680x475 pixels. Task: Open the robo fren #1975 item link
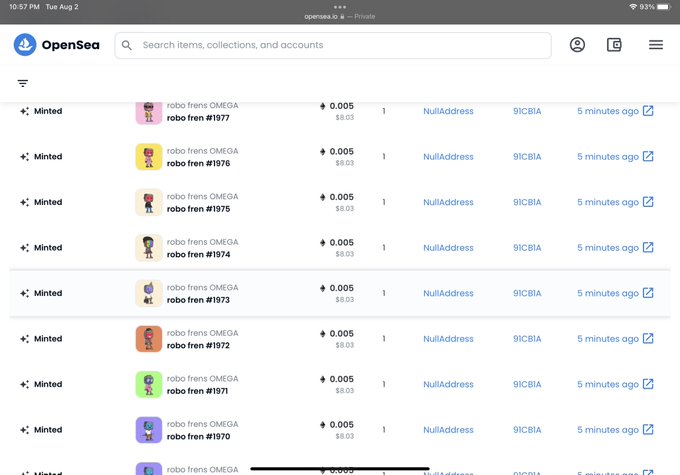pos(198,209)
